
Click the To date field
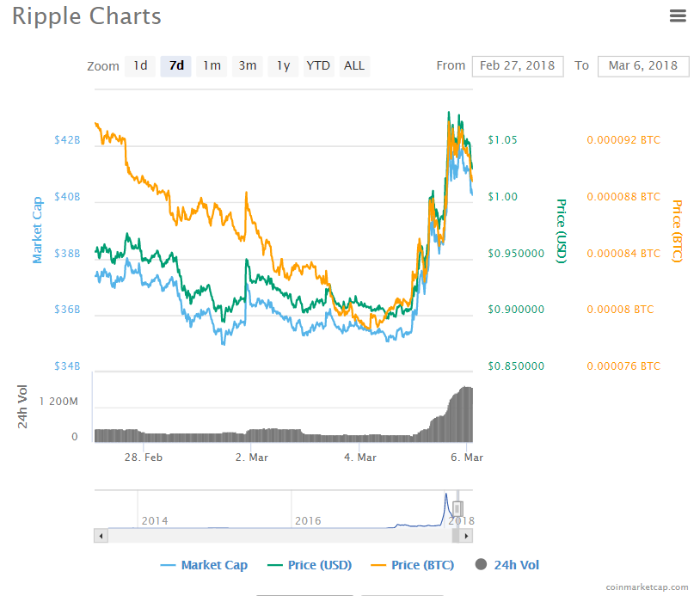click(642, 65)
